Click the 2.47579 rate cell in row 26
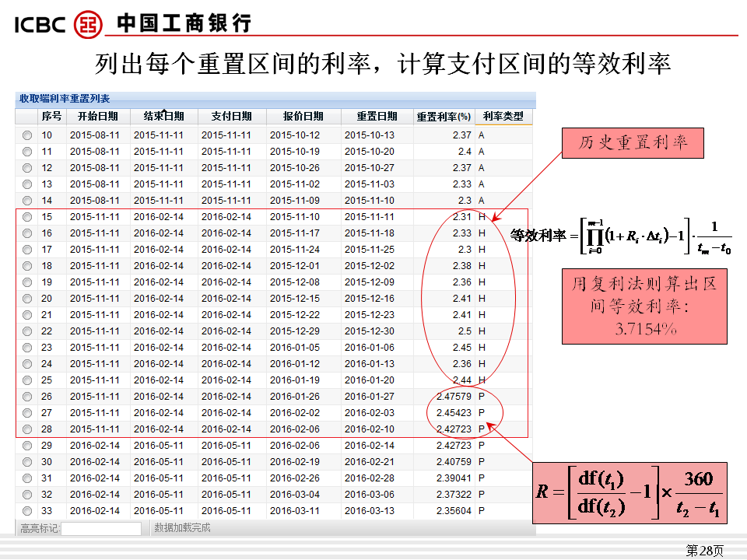Viewport: 747px width, 560px height. click(454, 397)
